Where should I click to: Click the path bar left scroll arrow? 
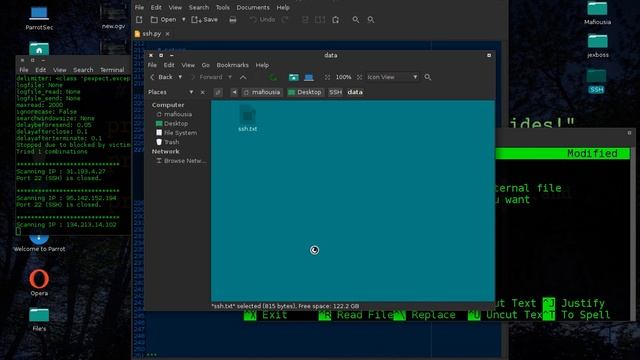point(234,92)
